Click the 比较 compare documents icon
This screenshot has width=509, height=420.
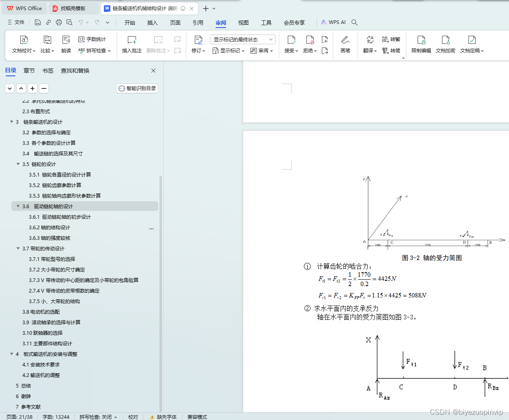[x=47, y=40]
